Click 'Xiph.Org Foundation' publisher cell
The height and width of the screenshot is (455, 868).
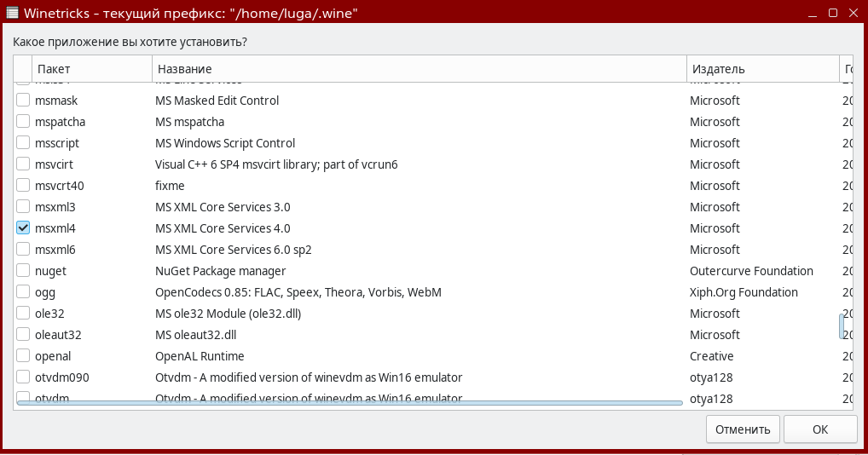(744, 292)
